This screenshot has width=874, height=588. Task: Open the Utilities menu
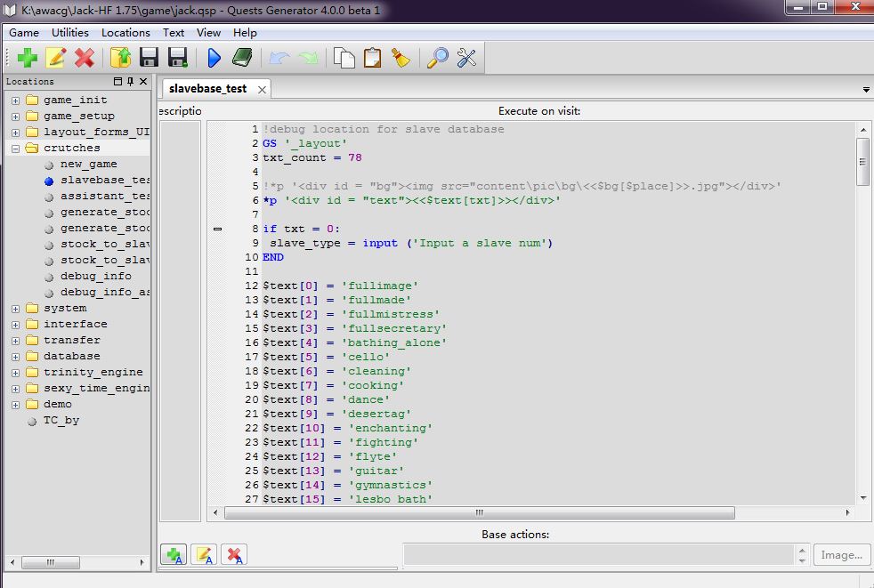point(70,33)
